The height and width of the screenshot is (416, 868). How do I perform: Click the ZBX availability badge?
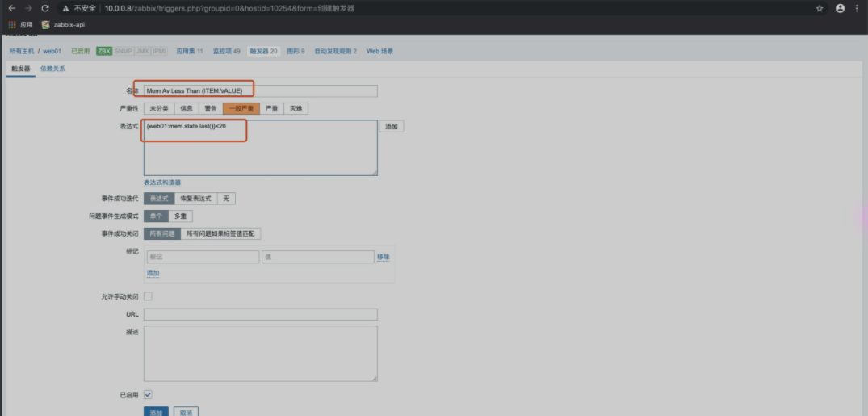tap(104, 51)
